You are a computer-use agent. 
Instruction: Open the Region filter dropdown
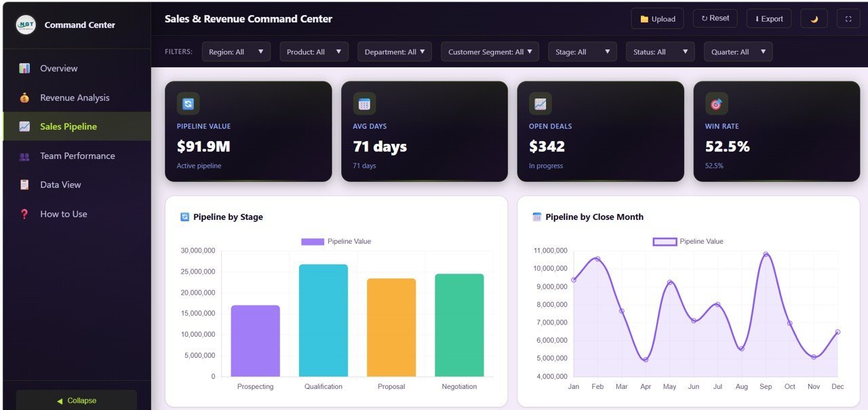point(236,51)
